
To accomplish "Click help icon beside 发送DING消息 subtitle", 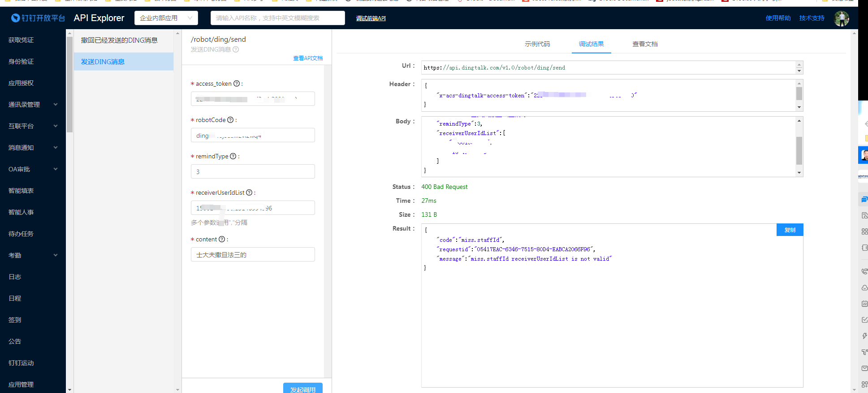I will [236, 49].
